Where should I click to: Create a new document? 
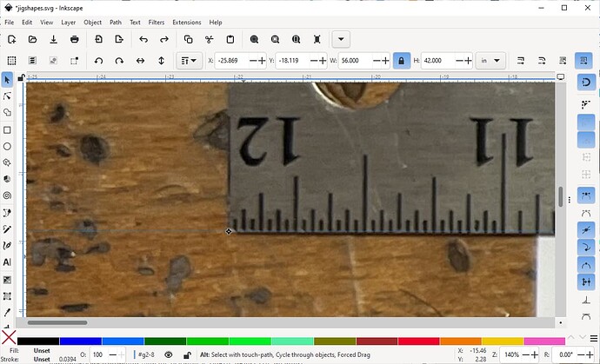(x=12, y=39)
